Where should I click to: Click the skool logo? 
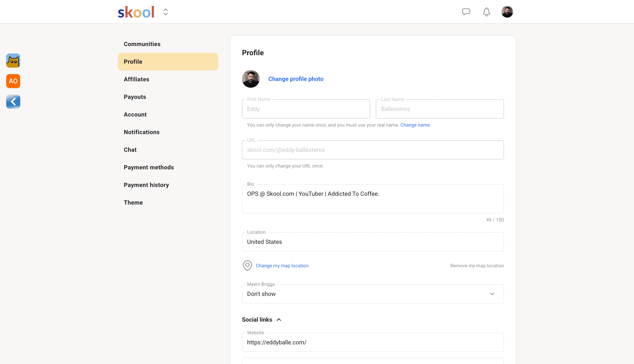coord(136,12)
